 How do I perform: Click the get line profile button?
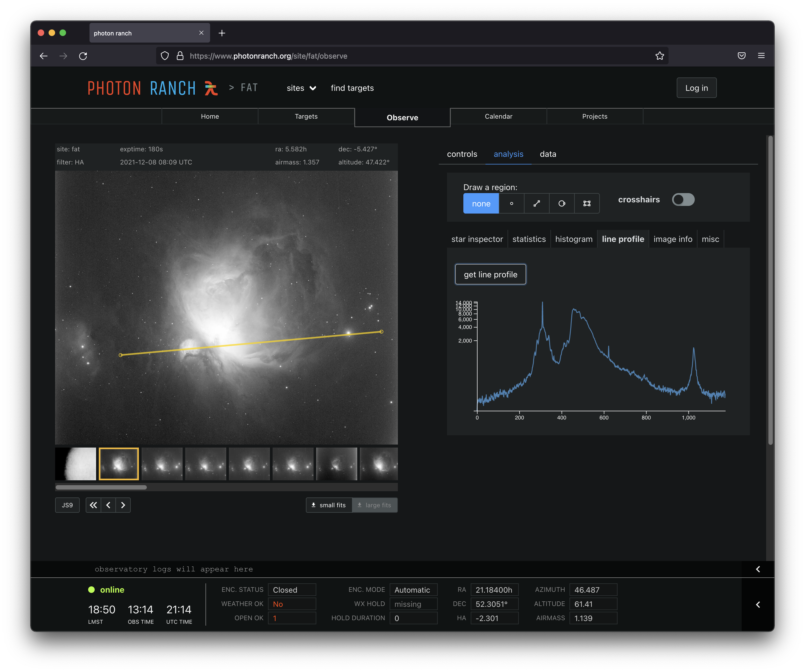490,274
